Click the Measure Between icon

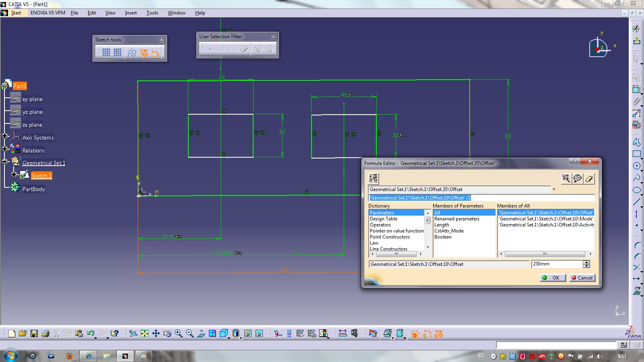tap(343, 333)
